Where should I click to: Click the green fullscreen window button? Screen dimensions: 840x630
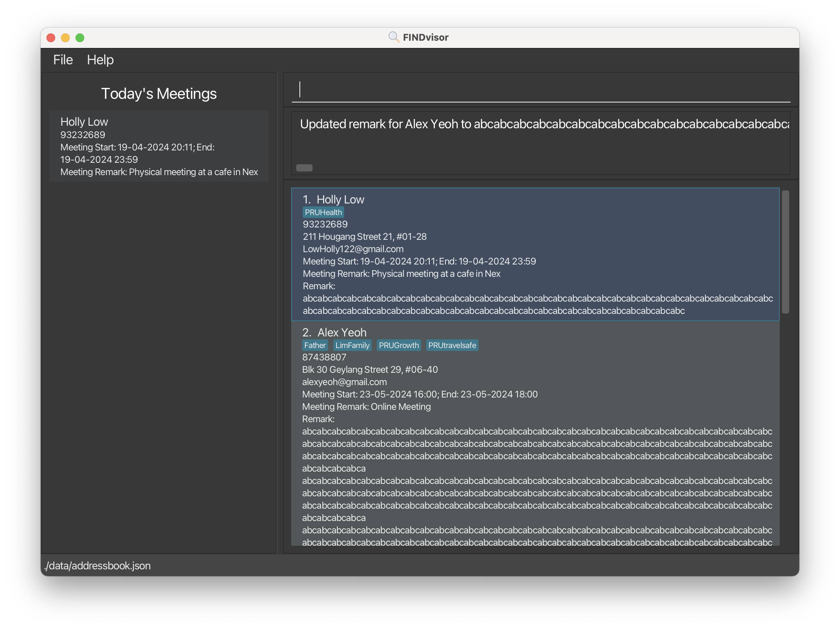80,38
